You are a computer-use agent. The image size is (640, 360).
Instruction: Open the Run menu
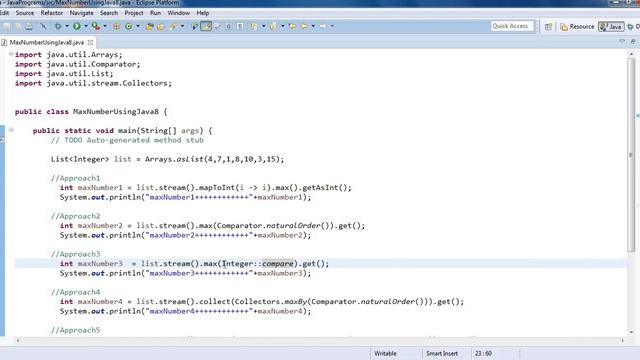156,13
